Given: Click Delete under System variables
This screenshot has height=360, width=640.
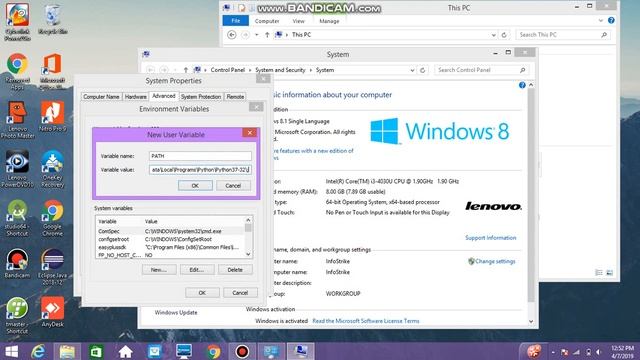Looking at the screenshot, I should pyautogui.click(x=235, y=270).
